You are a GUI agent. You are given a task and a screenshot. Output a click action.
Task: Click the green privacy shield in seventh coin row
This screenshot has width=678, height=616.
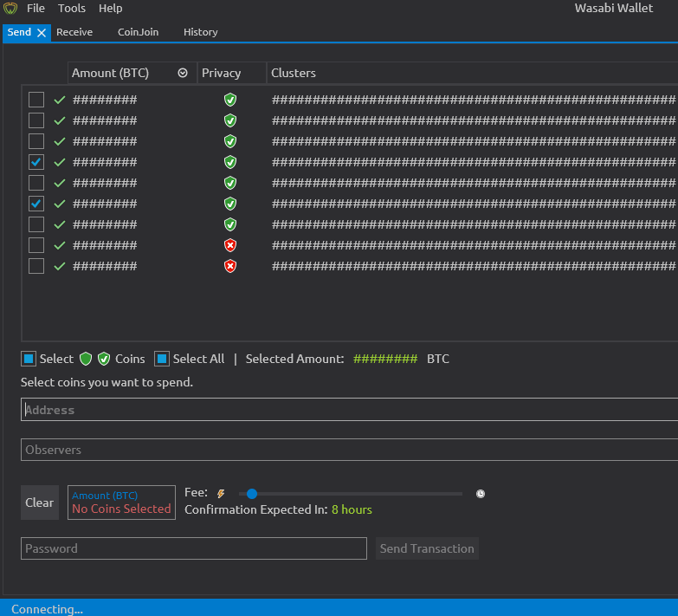tap(230, 224)
